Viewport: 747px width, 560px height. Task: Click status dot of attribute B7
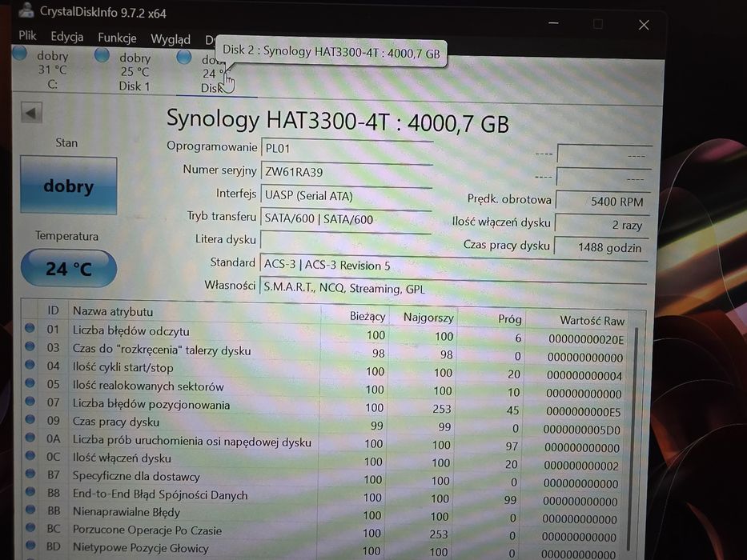30,474
